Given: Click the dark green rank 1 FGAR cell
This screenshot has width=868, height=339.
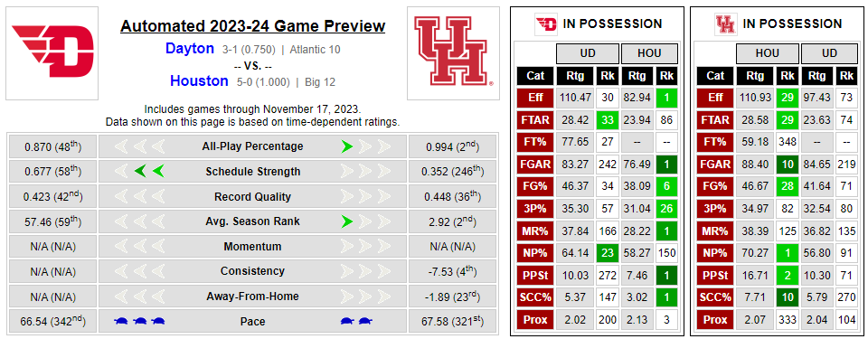Looking at the screenshot, I should pyautogui.click(x=666, y=165).
